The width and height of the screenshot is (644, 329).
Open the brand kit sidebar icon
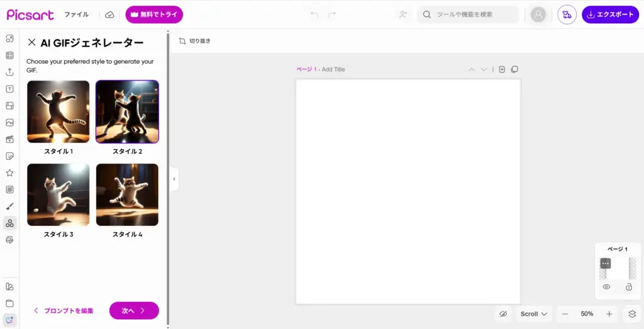pos(9,287)
